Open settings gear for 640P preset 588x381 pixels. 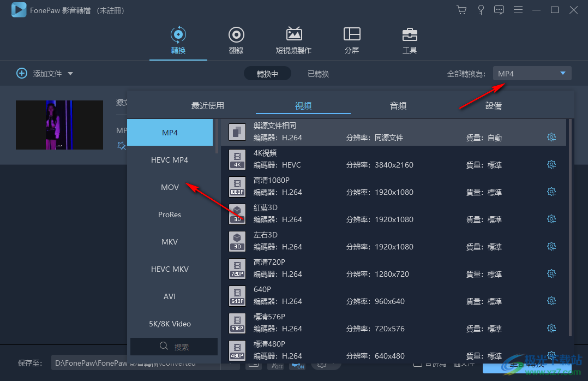[x=551, y=301]
